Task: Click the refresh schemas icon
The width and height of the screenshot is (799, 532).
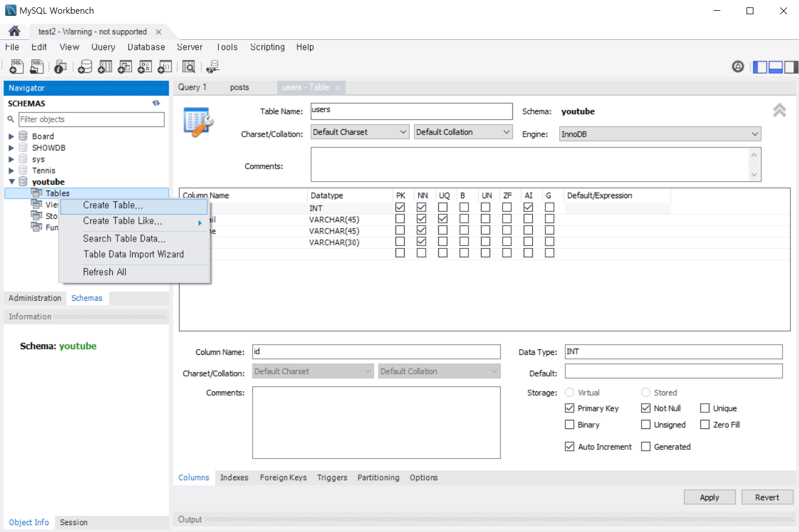Action: (x=156, y=103)
